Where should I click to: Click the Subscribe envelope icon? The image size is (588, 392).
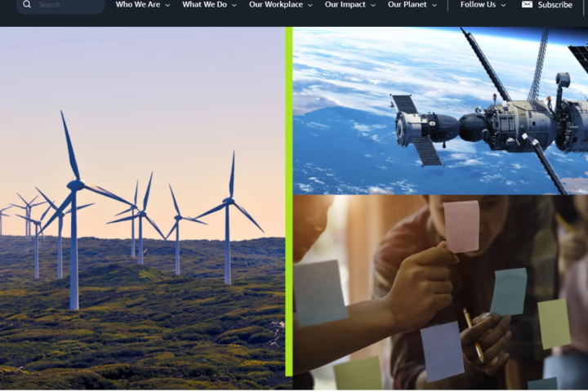527,5
